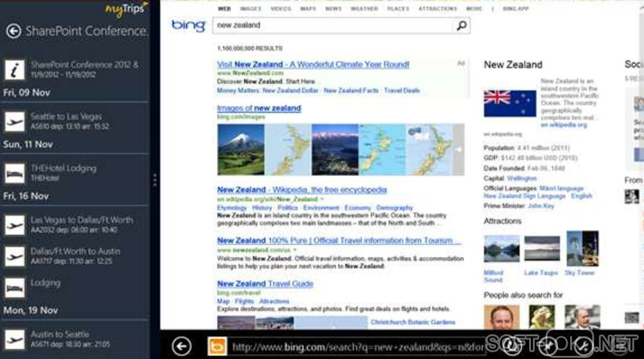
Task: Open the snowy mountain image thumbnail
Action: [241, 150]
